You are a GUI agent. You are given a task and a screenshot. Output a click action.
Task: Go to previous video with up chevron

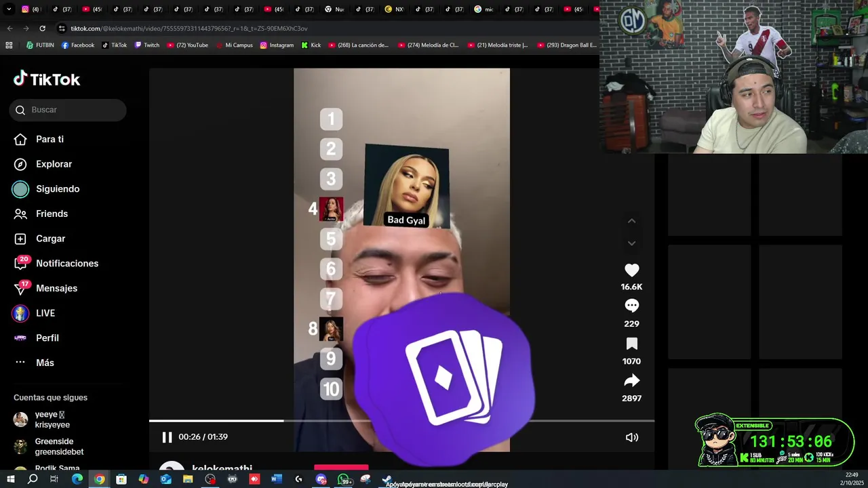[x=631, y=221]
